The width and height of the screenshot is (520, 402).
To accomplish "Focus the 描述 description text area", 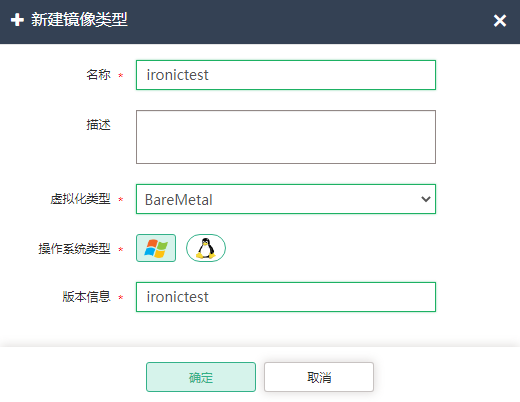I will pos(286,137).
